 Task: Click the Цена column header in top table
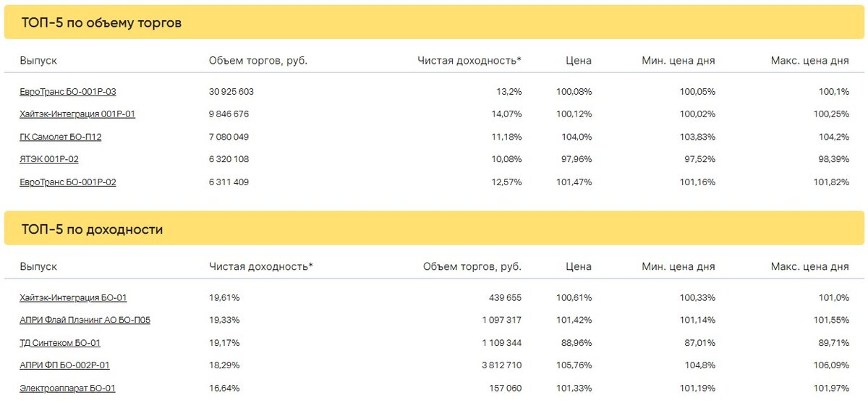[x=579, y=61]
